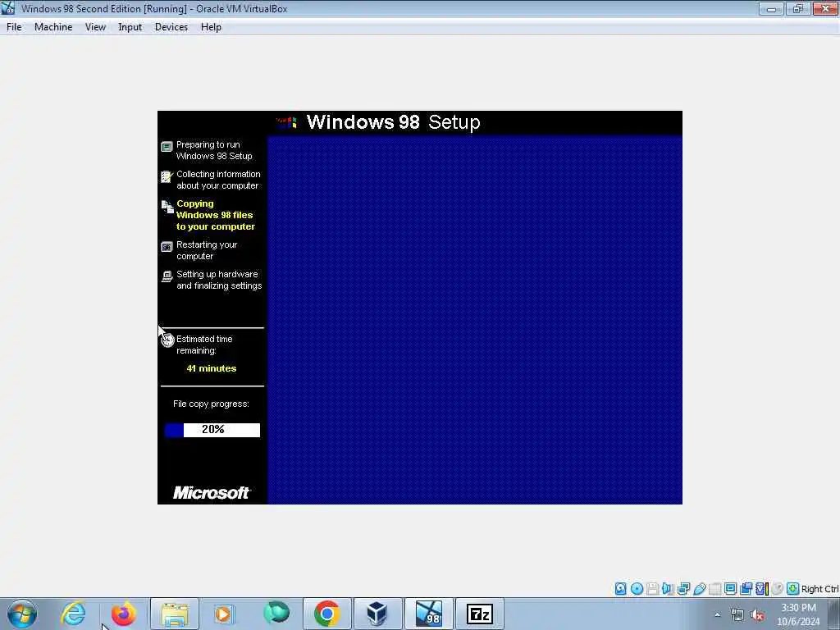Click the audio status icon
The width and height of the screenshot is (840, 630).
pos(668,589)
